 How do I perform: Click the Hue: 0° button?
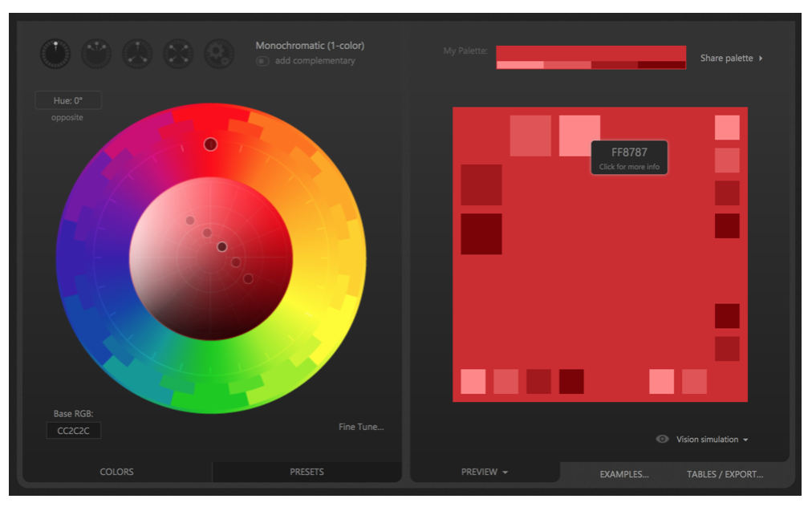(67, 99)
